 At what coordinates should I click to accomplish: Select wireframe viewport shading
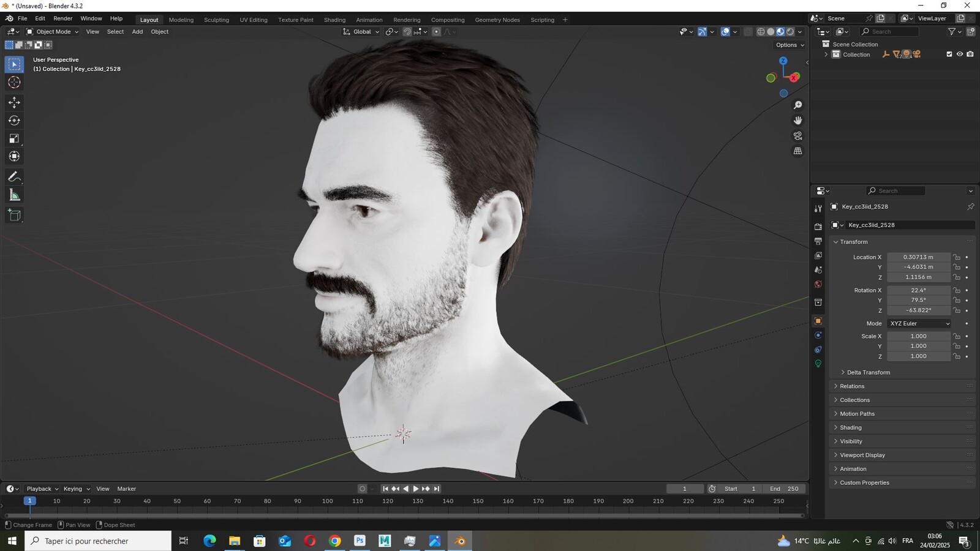tap(761, 32)
